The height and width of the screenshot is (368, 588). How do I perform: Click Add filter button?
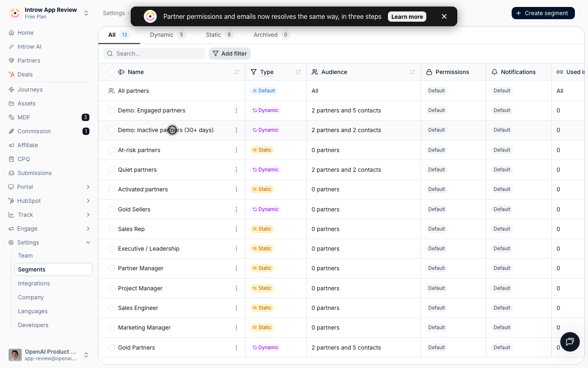(x=229, y=54)
